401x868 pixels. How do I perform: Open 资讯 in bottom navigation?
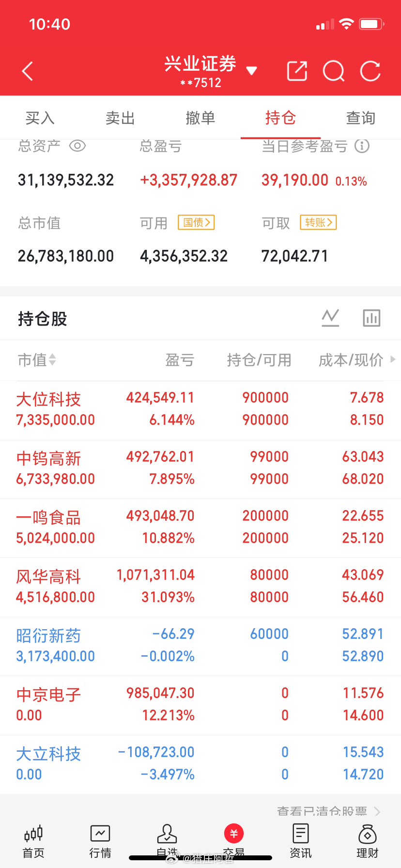point(301,842)
